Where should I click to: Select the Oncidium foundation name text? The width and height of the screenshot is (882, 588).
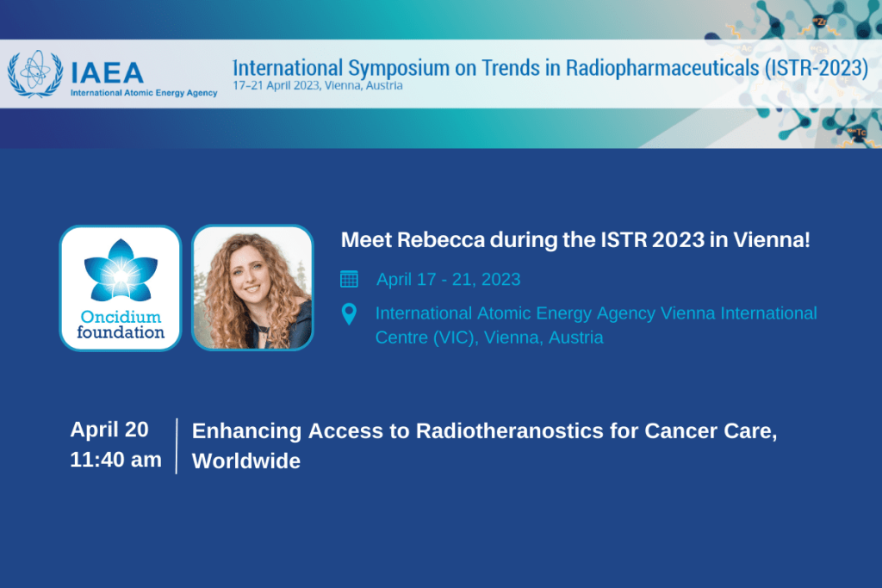pyautogui.click(x=120, y=325)
